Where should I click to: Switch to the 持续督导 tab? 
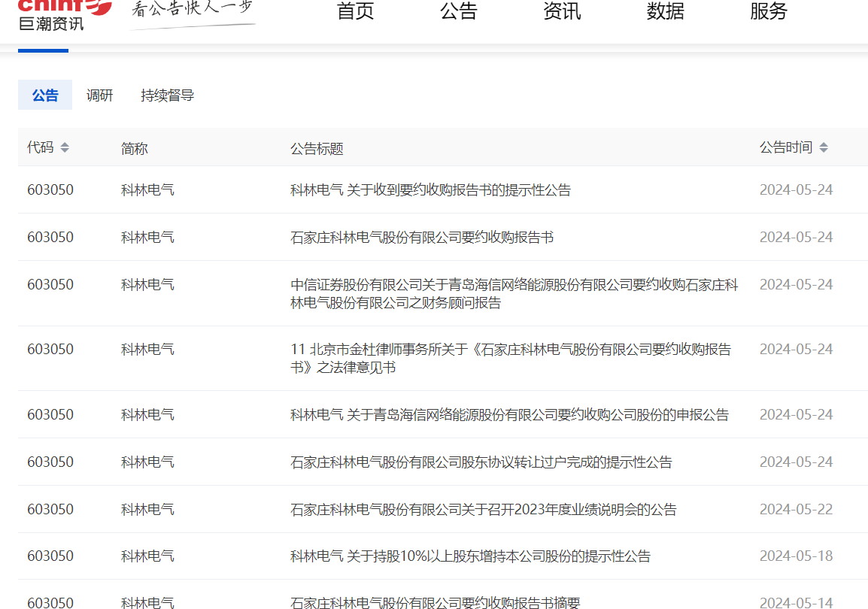tap(167, 95)
